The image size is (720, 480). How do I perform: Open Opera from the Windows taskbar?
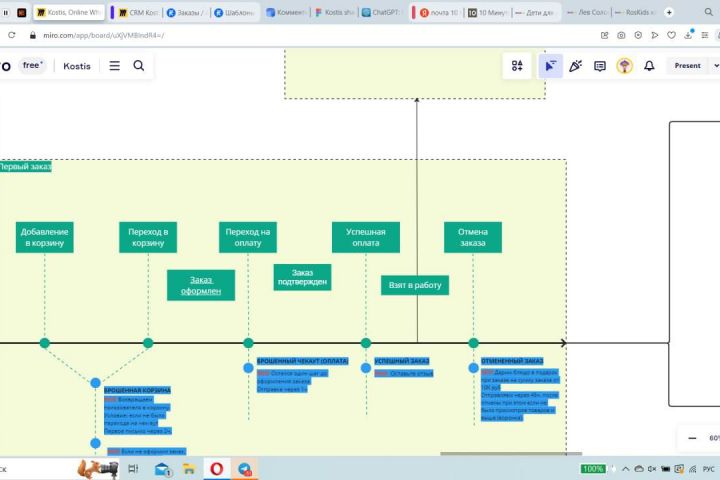(217, 469)
